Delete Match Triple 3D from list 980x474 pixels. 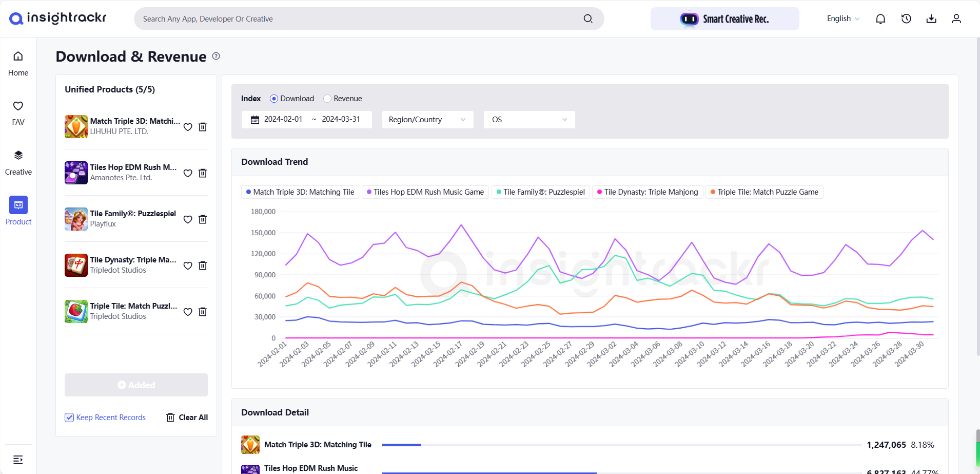tap(203, 127)
